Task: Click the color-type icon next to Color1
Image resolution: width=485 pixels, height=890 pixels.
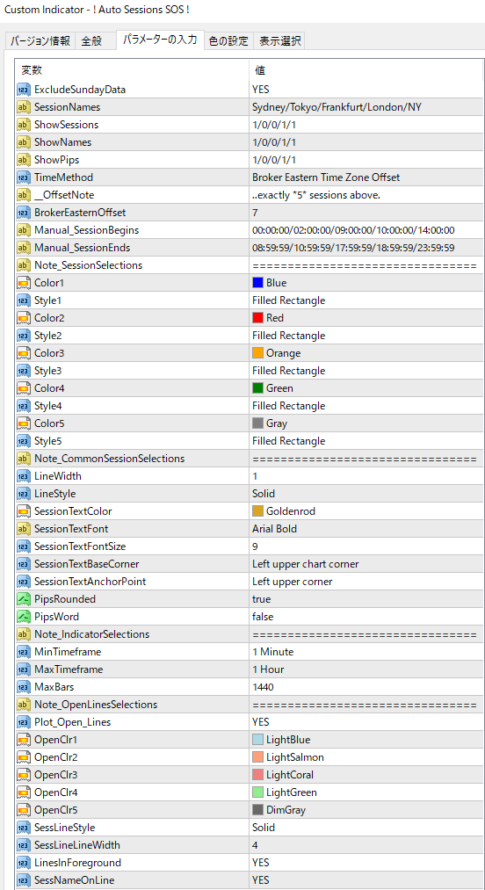Action: [23, 283]
